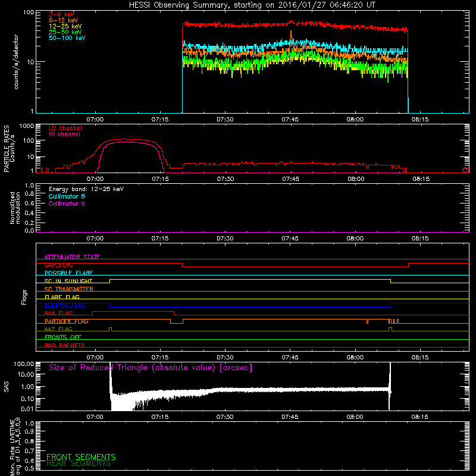Click the SC_TRANSMITTER flag label

[x=68, y=289]
